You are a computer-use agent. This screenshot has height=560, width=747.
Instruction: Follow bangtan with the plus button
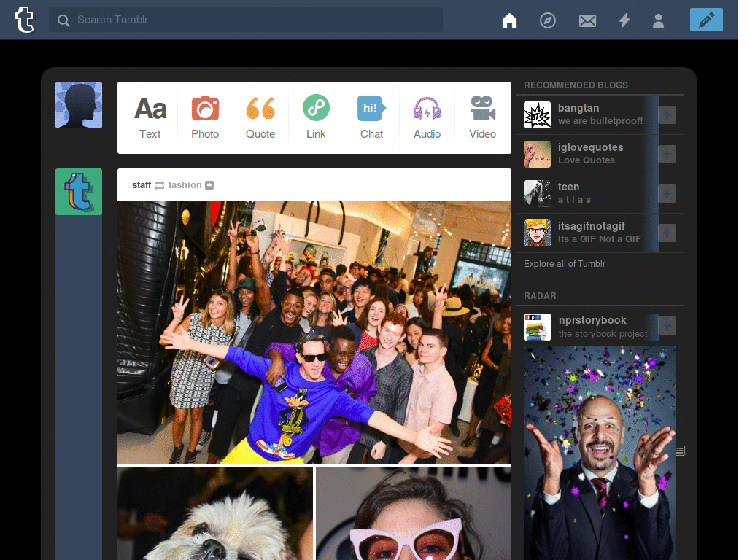point(667,114)
